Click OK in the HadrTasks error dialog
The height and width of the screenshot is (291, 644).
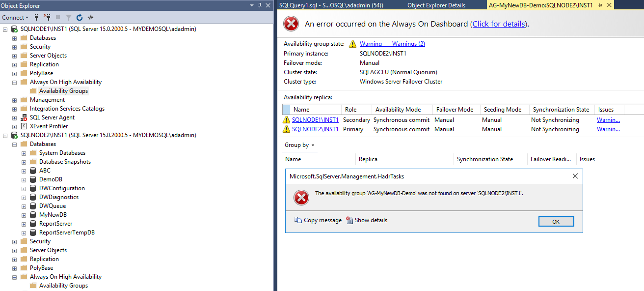point(556,221)
